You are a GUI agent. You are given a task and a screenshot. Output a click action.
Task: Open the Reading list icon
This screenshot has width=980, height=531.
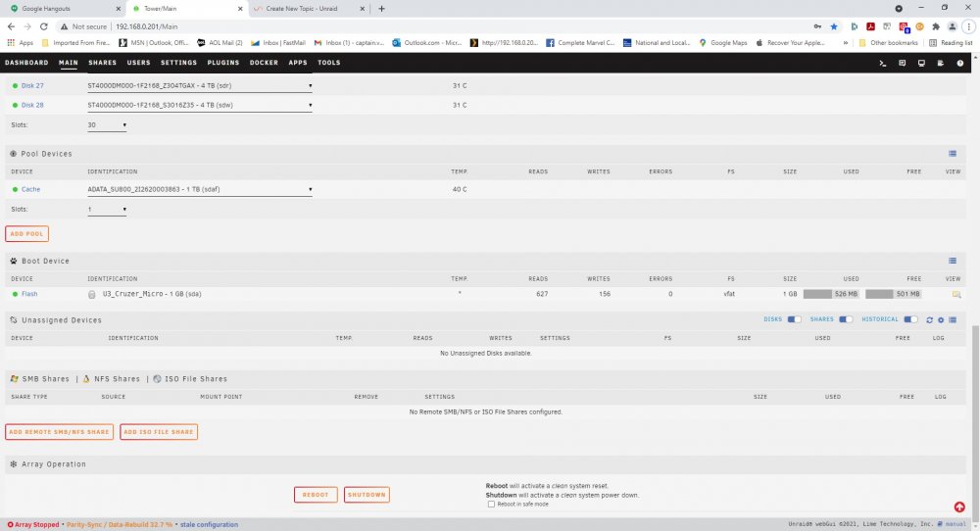[x=933, y=43]
